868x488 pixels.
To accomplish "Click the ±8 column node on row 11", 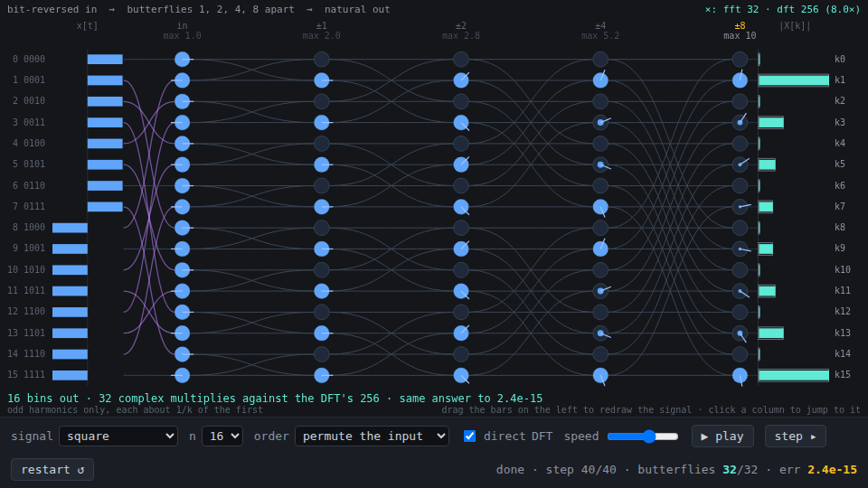I will point(741,291).
